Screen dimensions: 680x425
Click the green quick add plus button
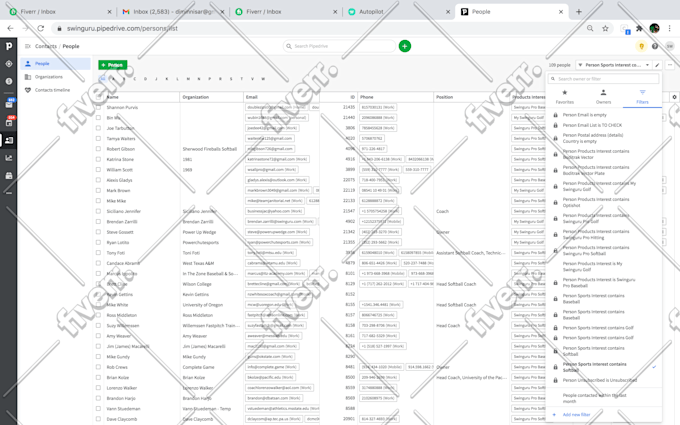click(x=405, y=46)
